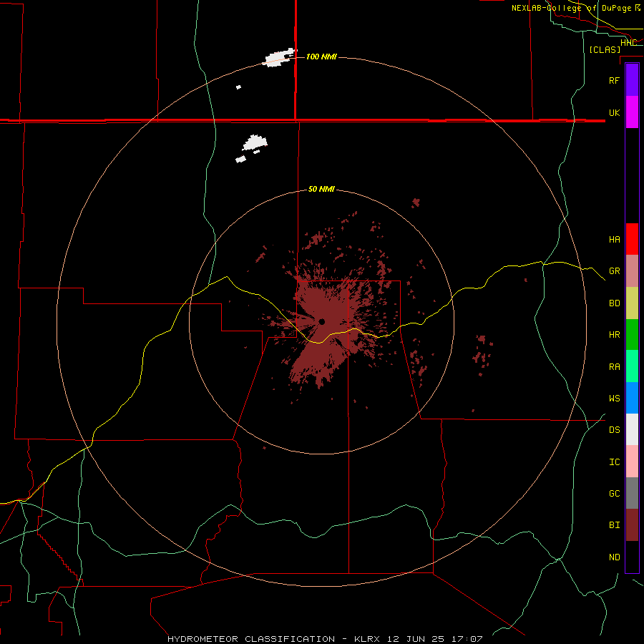Choose the BI dark red legend swatch
The width and height of the screenshot is (644, 644).
pos(632,525)
